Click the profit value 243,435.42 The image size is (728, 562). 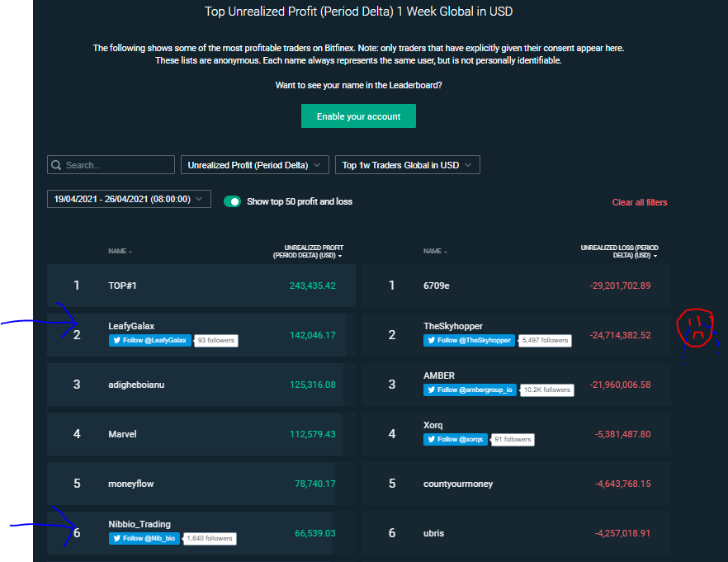pos(313,286)
